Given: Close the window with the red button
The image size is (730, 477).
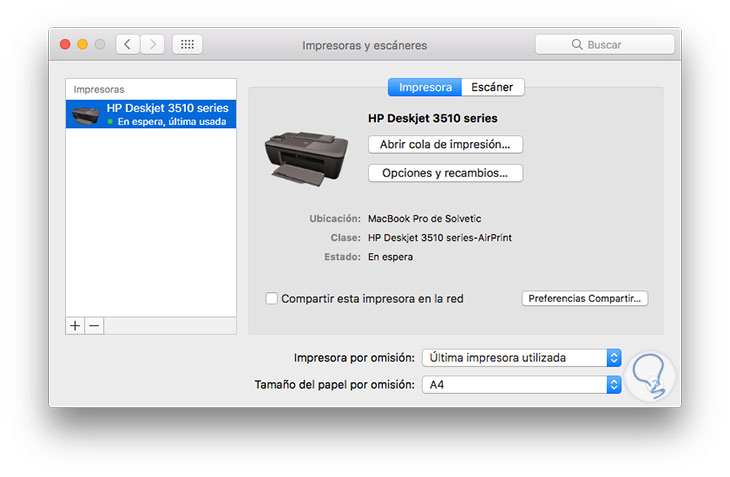Looking at the screenshot, I should 65,45.
